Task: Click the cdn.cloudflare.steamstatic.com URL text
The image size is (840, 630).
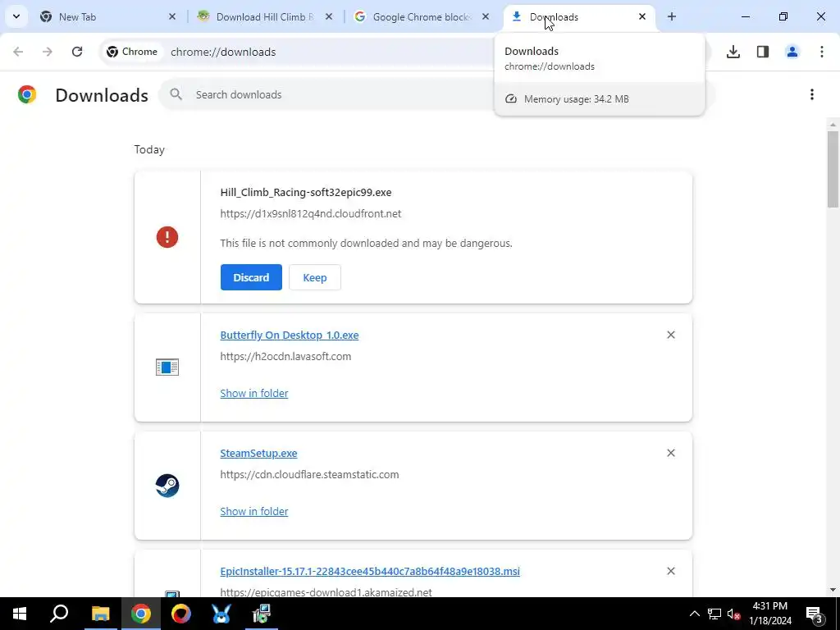Action: coord(309,475)
